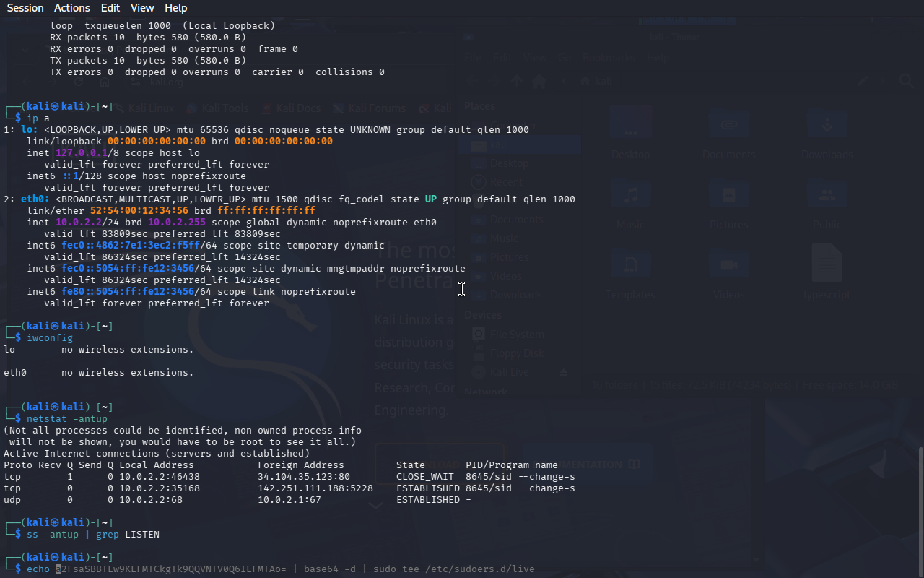Screen dimensions: 924x578
Task: Click the echo command at the prompt
Action: coord(38,569)
